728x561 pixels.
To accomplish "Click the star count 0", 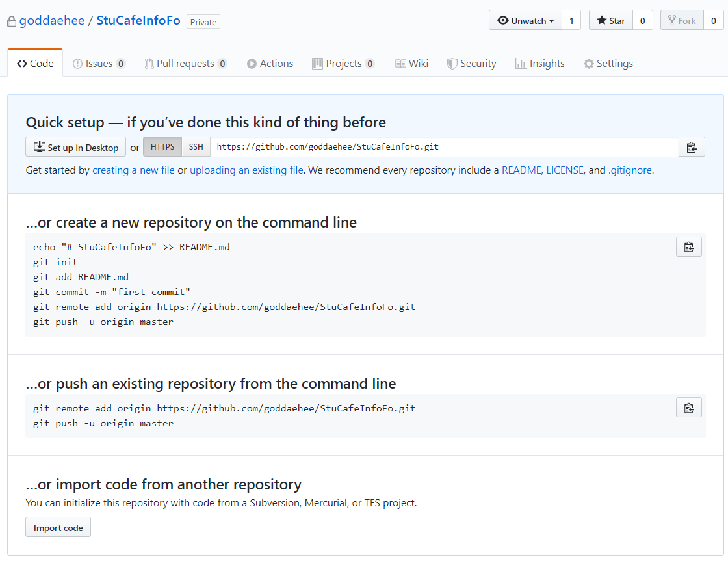I will (x=643, y=20).
